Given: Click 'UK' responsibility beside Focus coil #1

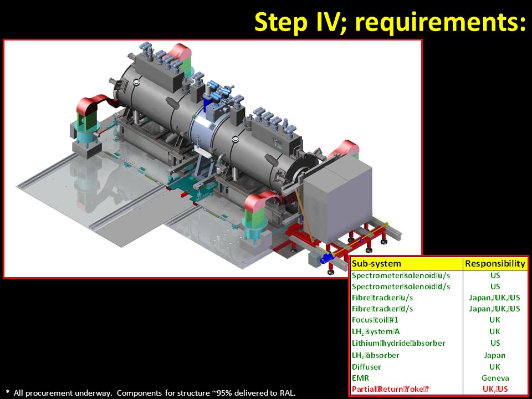Looking at the screenshot, I should [495, 320].
